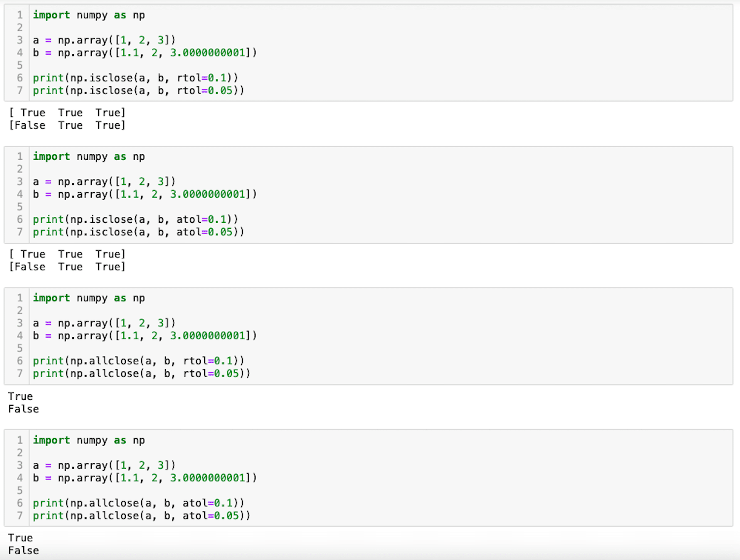Select the import numpy line in fourth cell
The height and width of the screenshot is (560, 740).
pyautogui.click(x=89, y=440)
